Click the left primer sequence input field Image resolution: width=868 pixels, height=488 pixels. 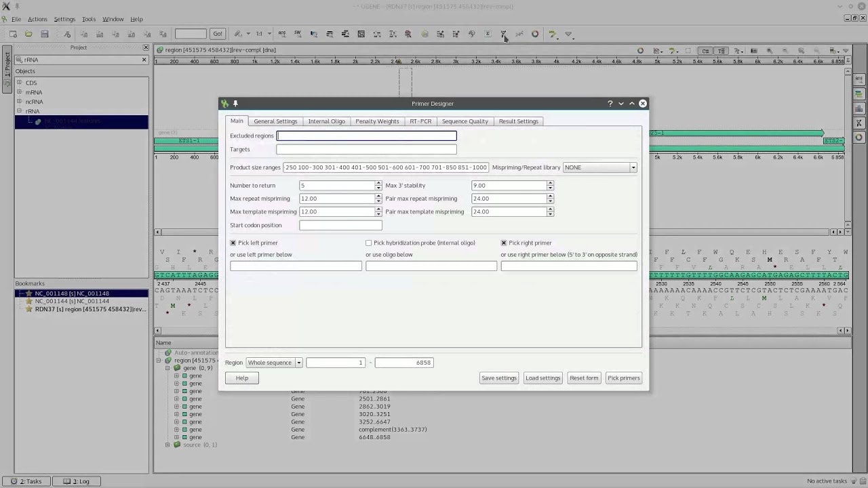pyautogui.click(x=296, y=266)
